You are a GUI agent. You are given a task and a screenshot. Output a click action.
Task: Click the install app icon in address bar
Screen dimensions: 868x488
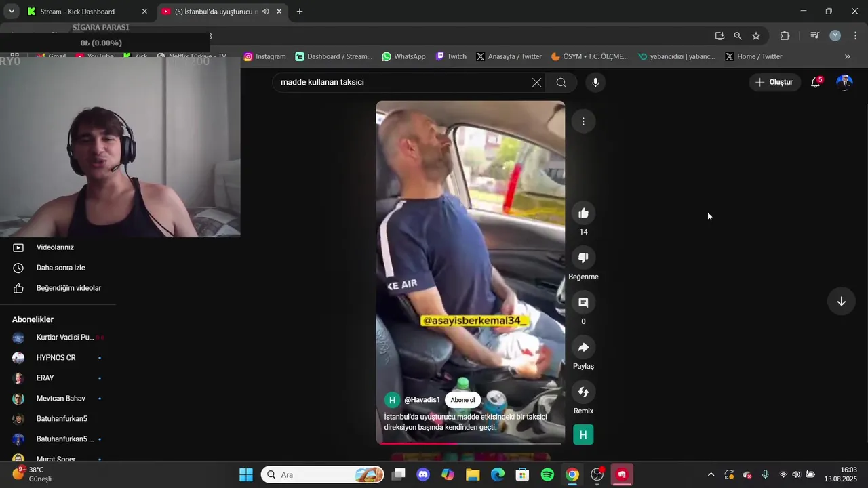point(719,36)
